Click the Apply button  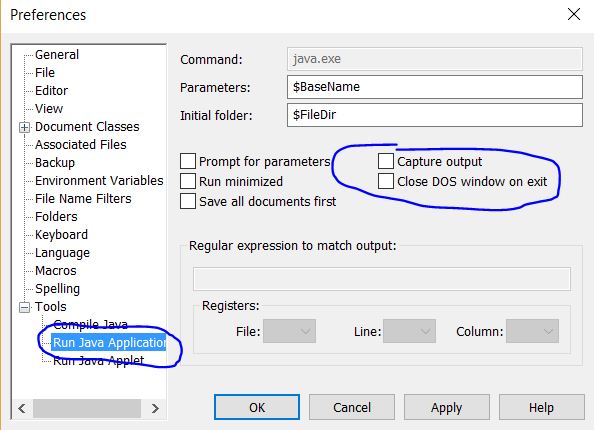[x=447, y=407]
